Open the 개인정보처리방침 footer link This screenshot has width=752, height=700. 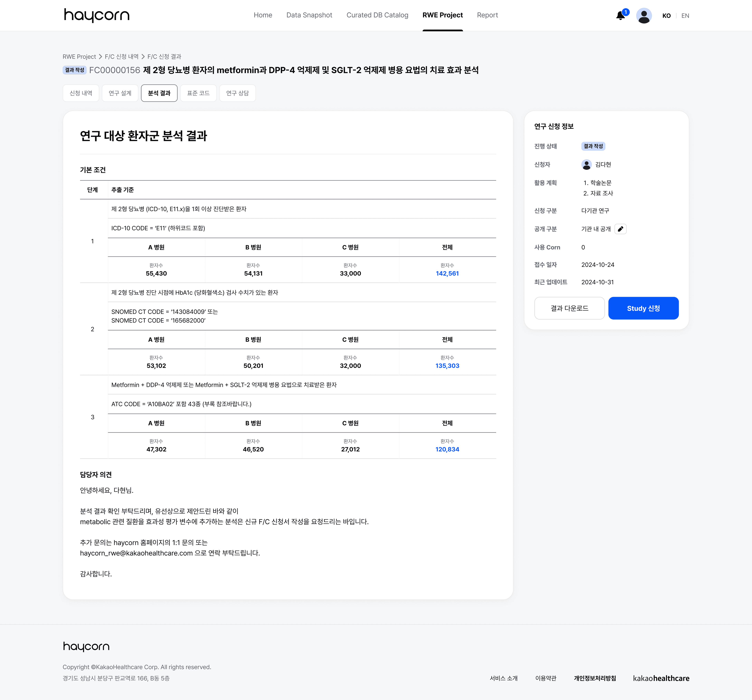(x=595, y=678)
